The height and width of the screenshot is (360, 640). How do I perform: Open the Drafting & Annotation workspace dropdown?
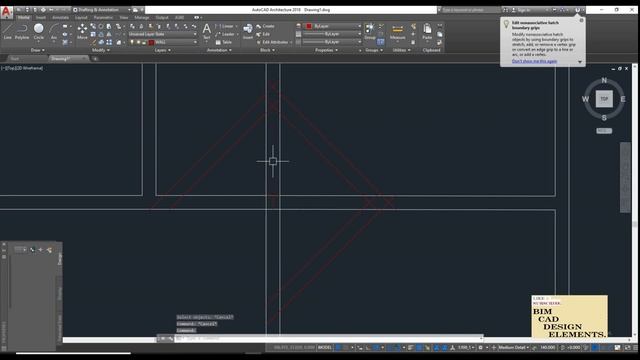point(102,10)
